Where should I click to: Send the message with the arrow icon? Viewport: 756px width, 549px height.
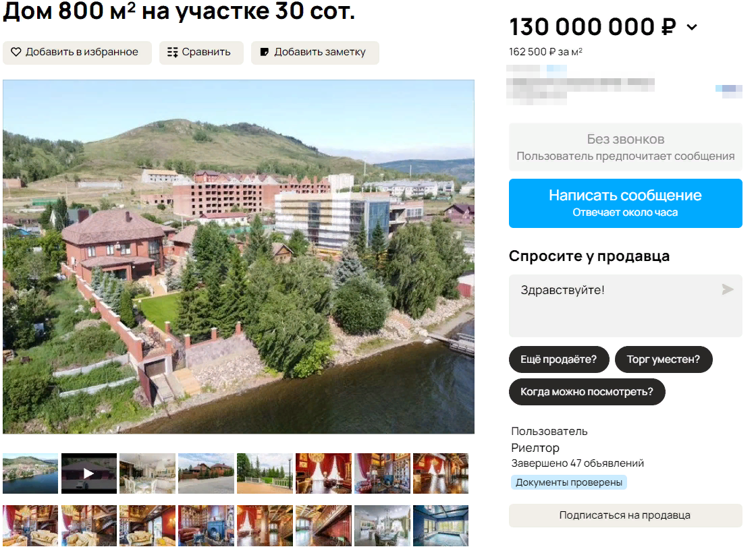point(727,289)
